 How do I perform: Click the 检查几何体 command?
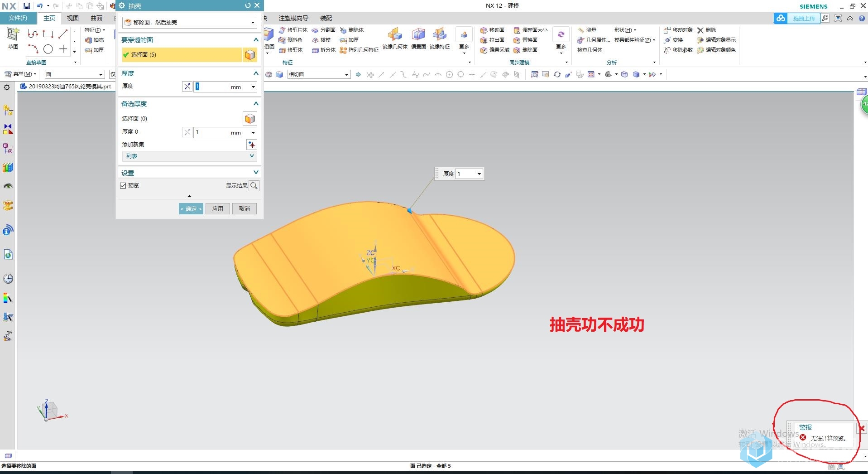590,50
